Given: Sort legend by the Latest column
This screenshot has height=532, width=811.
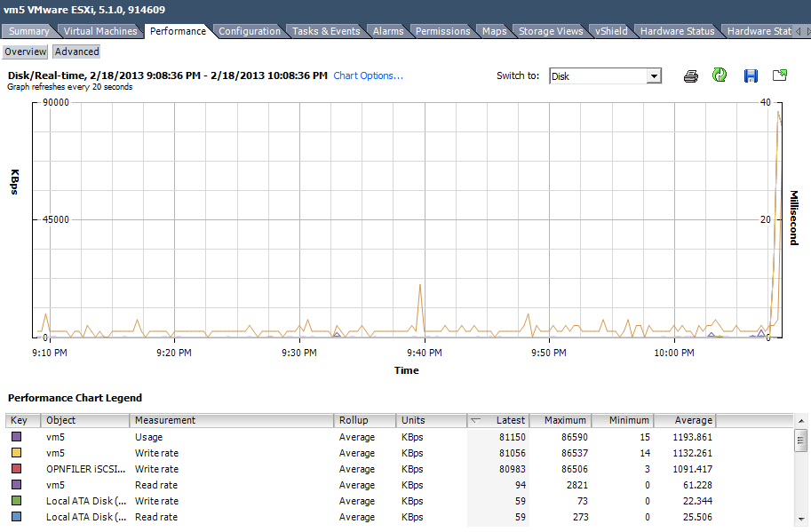Looking at the screenshot, I should pos(509,420).
